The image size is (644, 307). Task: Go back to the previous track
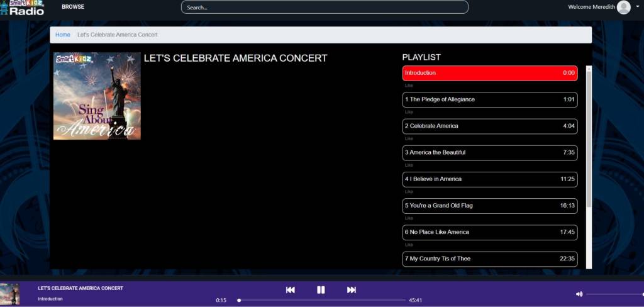point(291,289)
